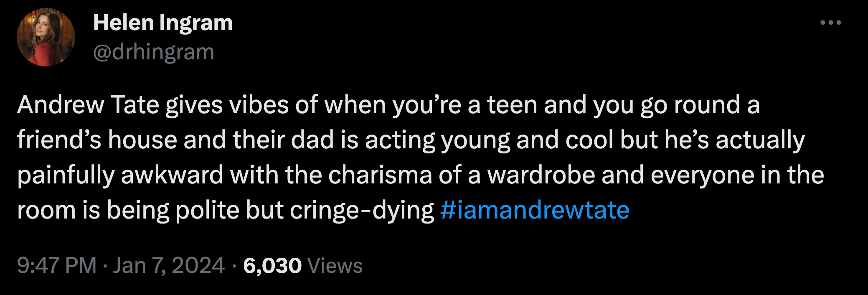Click the word charisma in the tweet
Image resolution: width=868 pixels, height=295 pixels.
click(380, 175)
